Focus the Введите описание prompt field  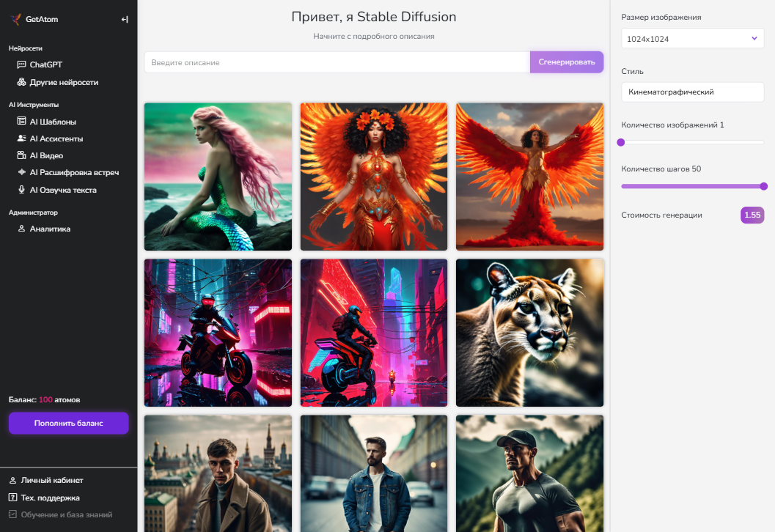click(337, 62)
